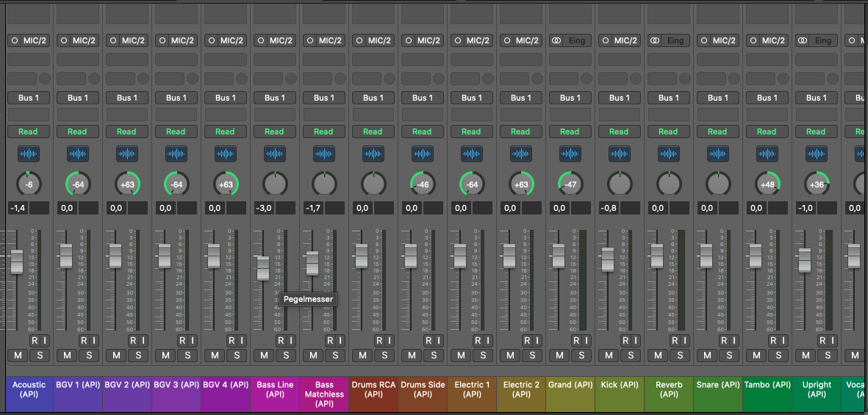Image resolution: width=868 pixels, height=415 pixels.
Task: Click the solo button on Tambo channel
Action: [779, 356]
